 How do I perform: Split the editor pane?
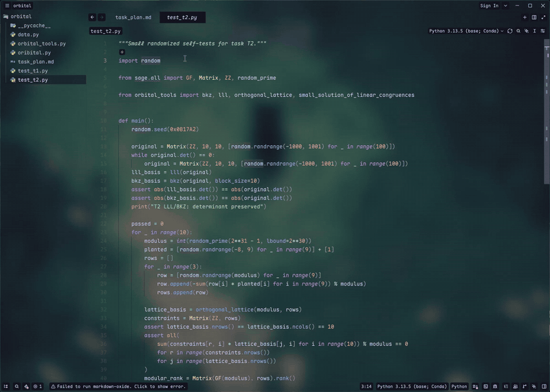coord(534,17)
